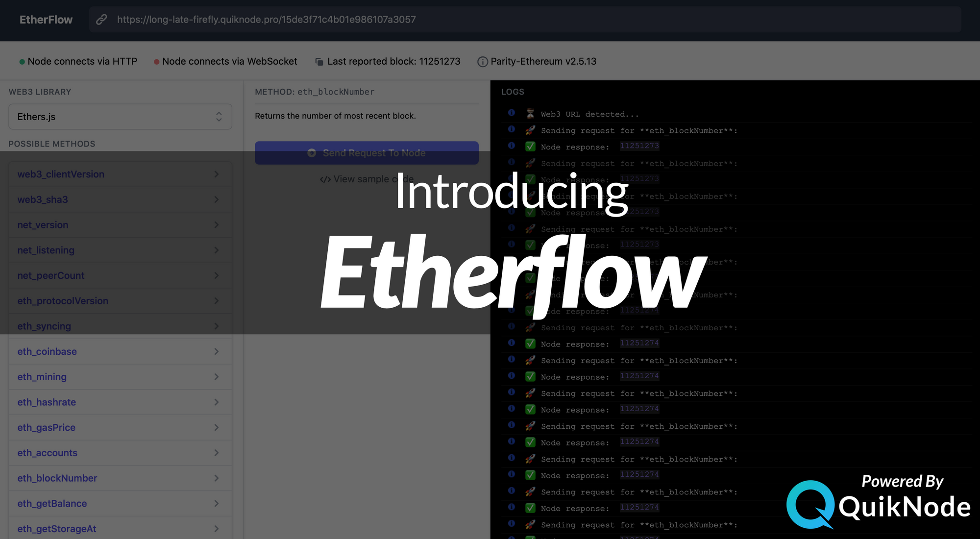Click the copy icon beside last reported block
This screenshot has width=980, height=539.
pos(318,61)
